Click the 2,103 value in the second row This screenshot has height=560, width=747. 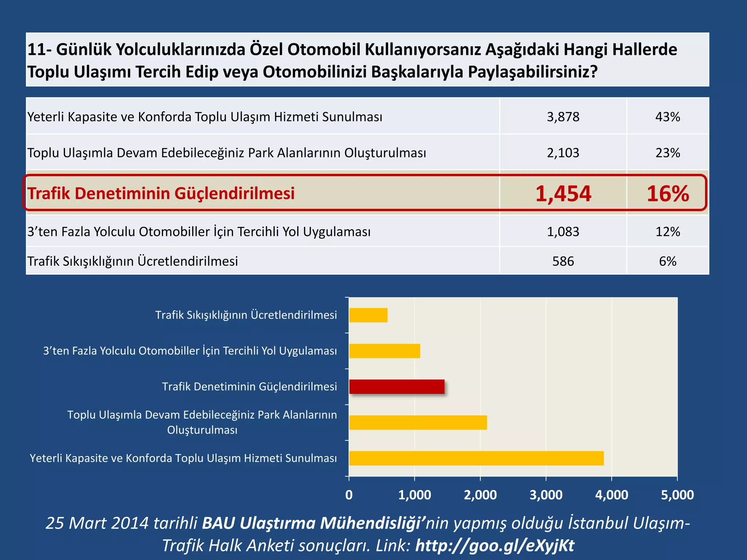[x=563, y=153]
